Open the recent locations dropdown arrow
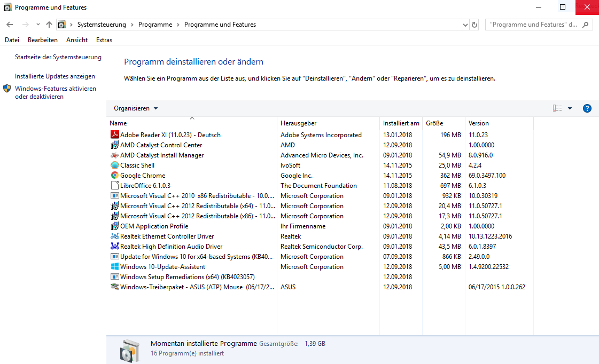 (x=38, y=25)
